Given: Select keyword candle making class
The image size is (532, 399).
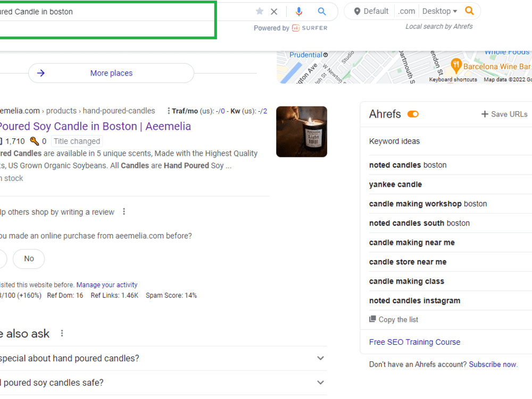Looking at the screenshot, I should point(406,281).
